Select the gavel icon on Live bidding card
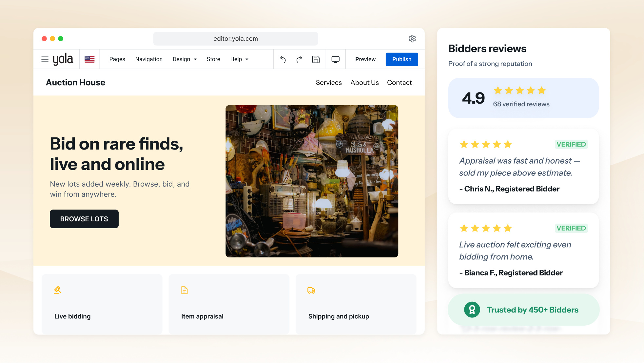This screenshot has height=363, width=644. (58, 290)
